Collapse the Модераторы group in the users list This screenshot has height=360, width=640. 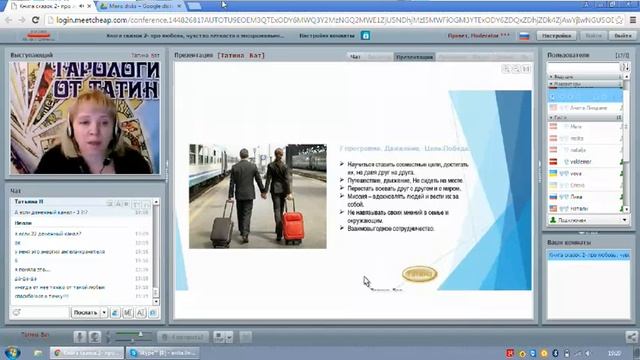click(585, 84)
